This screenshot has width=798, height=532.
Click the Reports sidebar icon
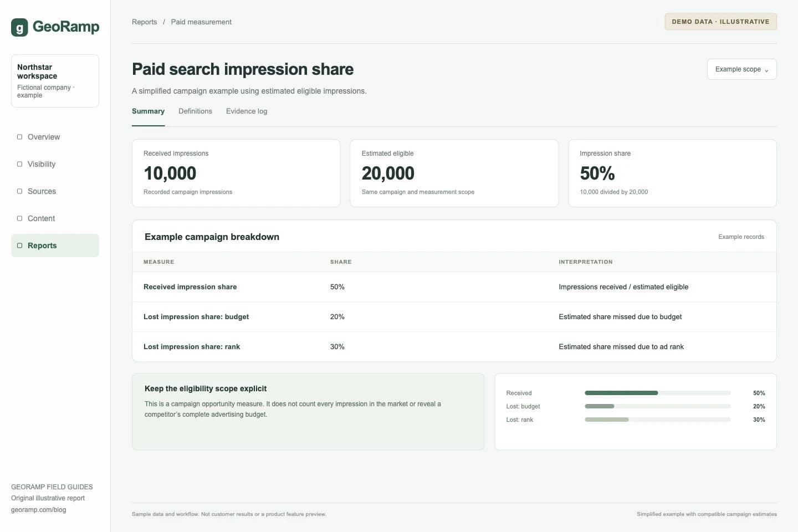tap(20, 245)
